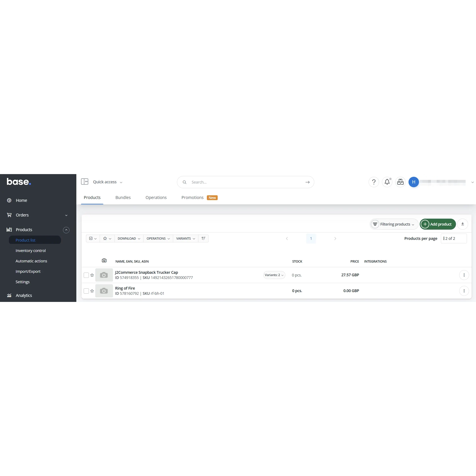
Task: Open the VARIANTS dropdown
Action: point(185,238)
